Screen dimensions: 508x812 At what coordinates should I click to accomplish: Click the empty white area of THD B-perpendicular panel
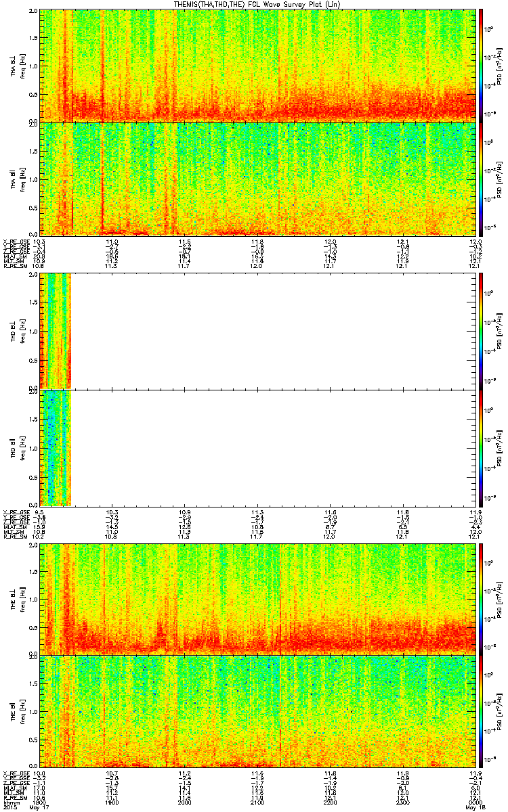point(272,331)
